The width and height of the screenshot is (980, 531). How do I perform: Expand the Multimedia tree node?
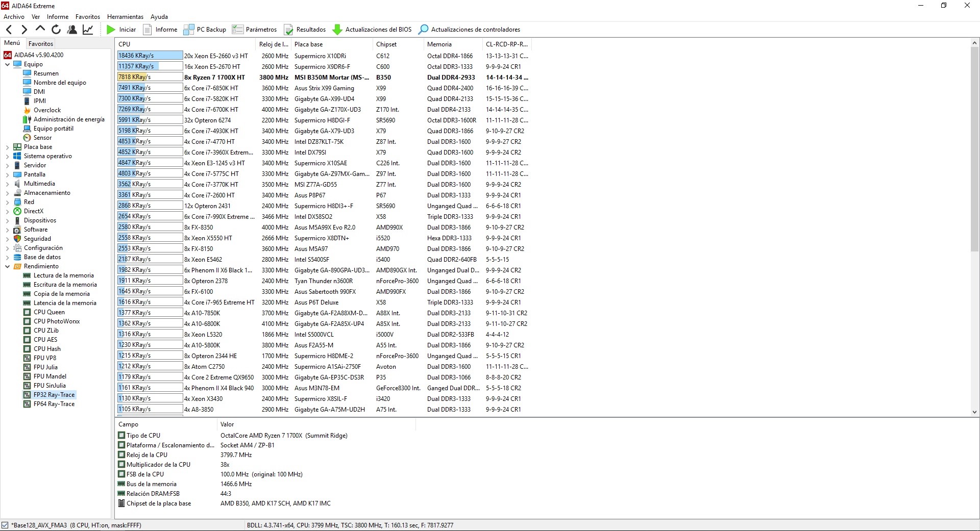[8, 184]
